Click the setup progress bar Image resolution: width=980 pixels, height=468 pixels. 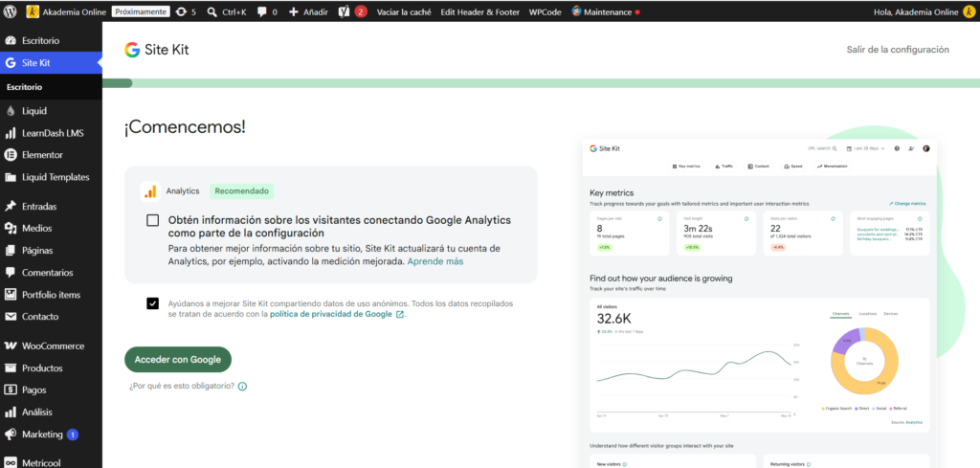coord(541,83)
